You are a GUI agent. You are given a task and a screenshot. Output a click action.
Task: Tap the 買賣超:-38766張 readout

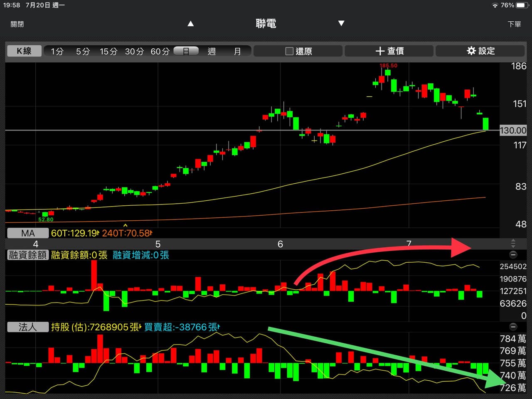[182, 327]
